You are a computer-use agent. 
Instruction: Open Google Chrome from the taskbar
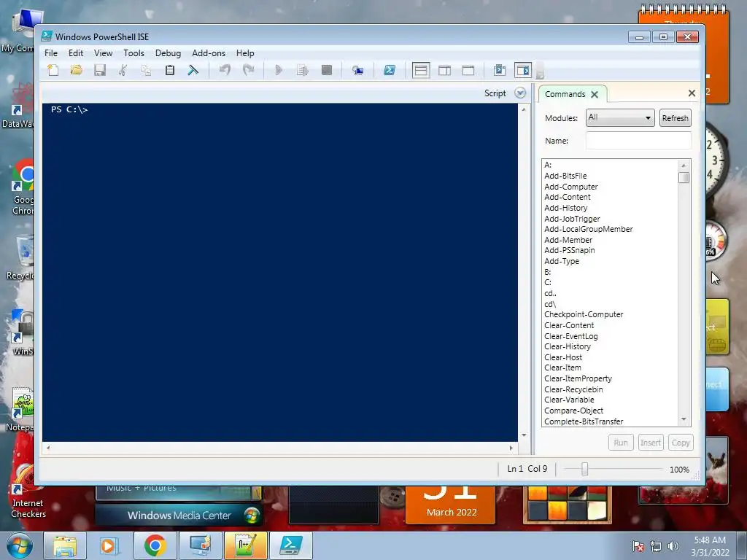pos(155,545)
